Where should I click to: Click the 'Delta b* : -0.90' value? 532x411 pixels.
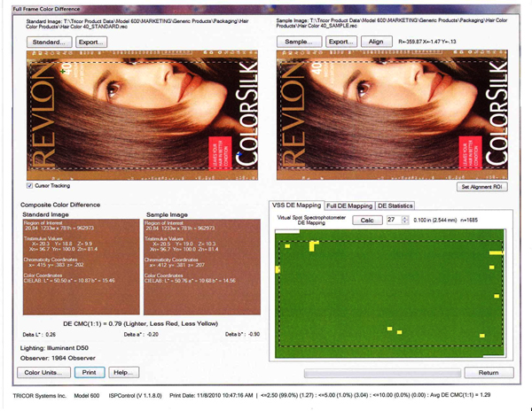[x=243, y=335]
